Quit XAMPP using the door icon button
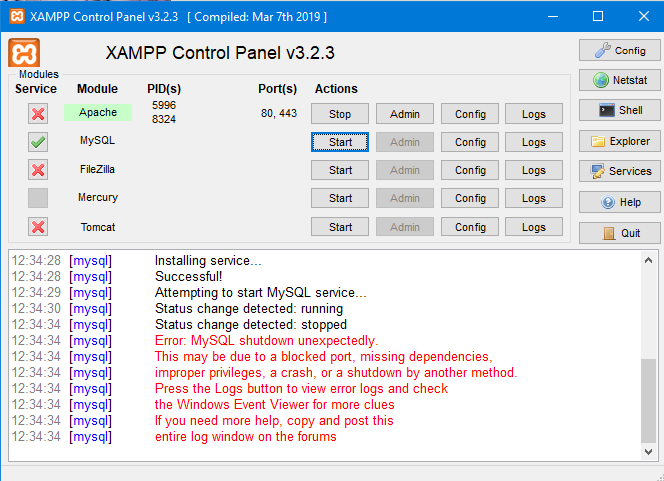Image resolution: width=664 pixels, height=481 pixels. tap(619, 233)
